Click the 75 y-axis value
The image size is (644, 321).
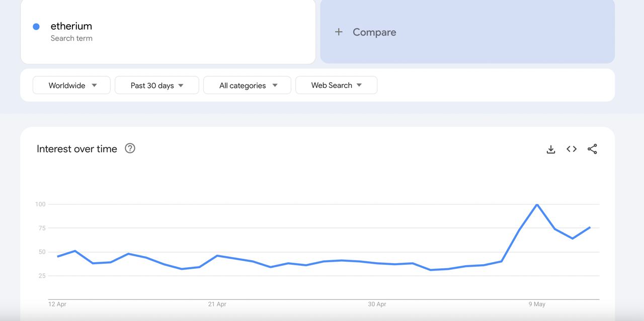(42, 228)
